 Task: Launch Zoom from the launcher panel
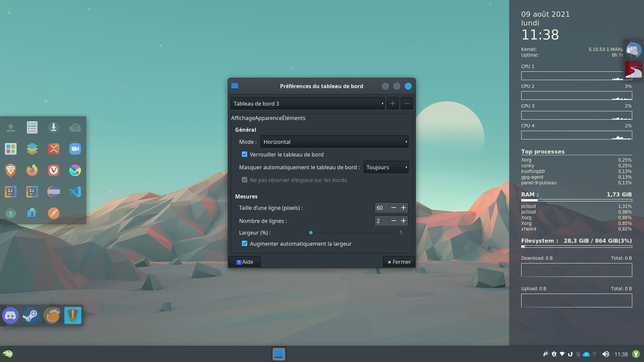coord(75,149)
